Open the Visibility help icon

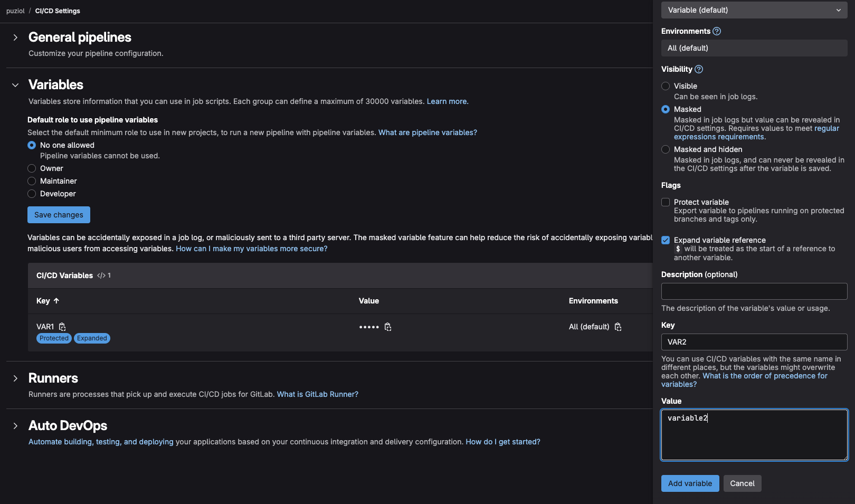point(699,69)
